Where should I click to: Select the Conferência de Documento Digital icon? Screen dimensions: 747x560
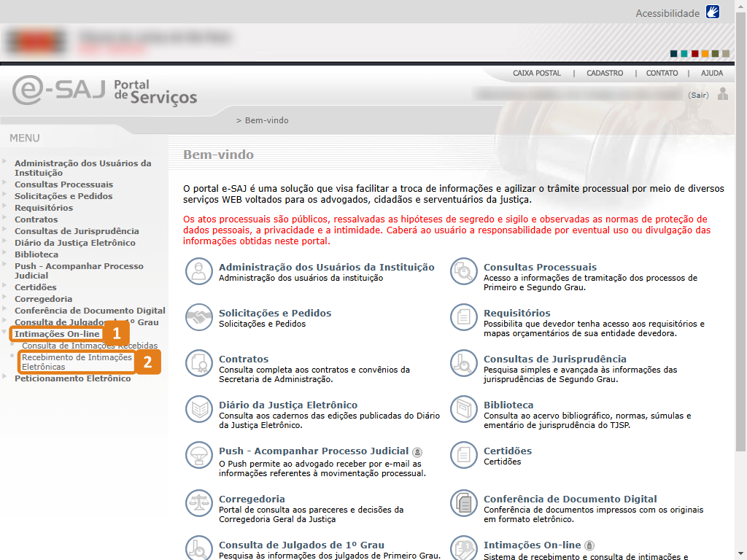pos(463,502)
